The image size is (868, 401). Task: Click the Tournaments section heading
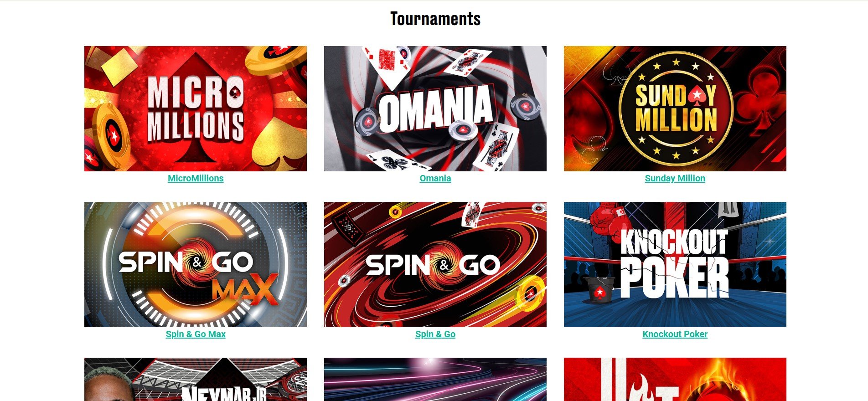435,19
